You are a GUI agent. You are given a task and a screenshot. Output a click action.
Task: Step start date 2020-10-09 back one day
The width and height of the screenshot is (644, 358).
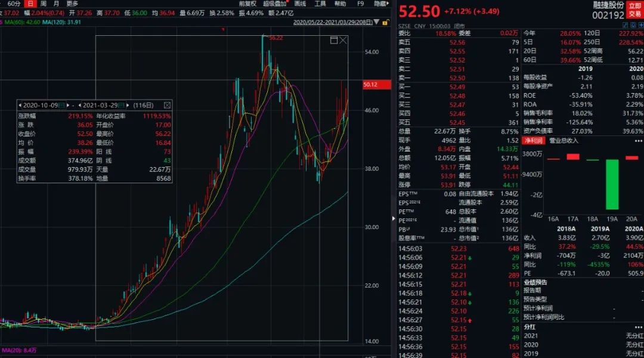tap(19, 105)
